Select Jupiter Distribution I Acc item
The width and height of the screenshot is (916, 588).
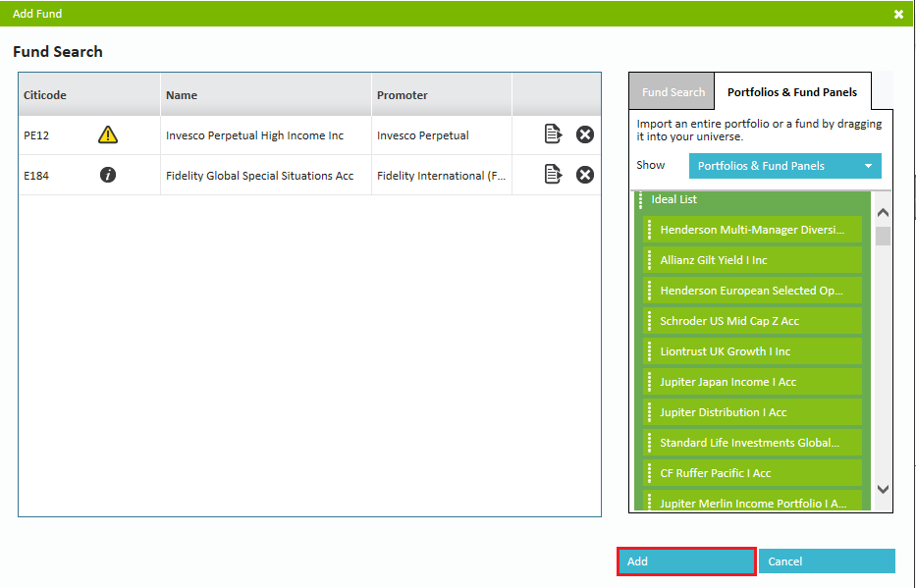(752, 411)
